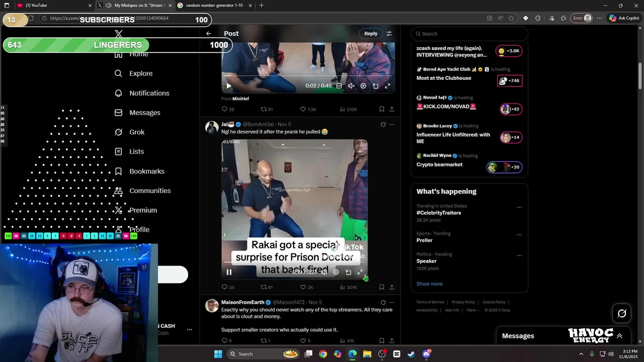Screen dimensions: 644x362
Task: Click the X search field
Action: coord(469,34)
